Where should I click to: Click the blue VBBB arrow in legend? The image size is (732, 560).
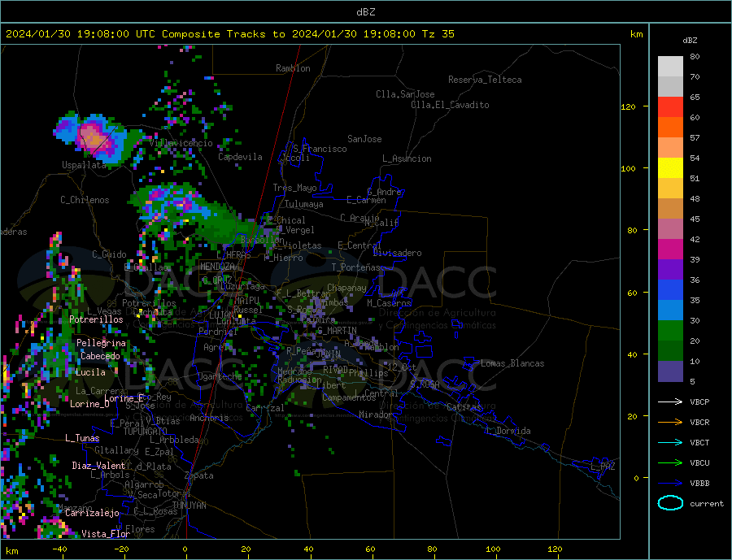pyautogui.click(x=672, y=483)
